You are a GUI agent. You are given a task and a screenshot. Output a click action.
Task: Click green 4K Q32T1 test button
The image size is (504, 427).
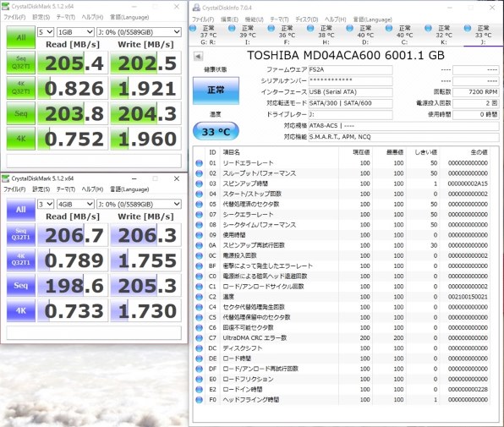21,88
